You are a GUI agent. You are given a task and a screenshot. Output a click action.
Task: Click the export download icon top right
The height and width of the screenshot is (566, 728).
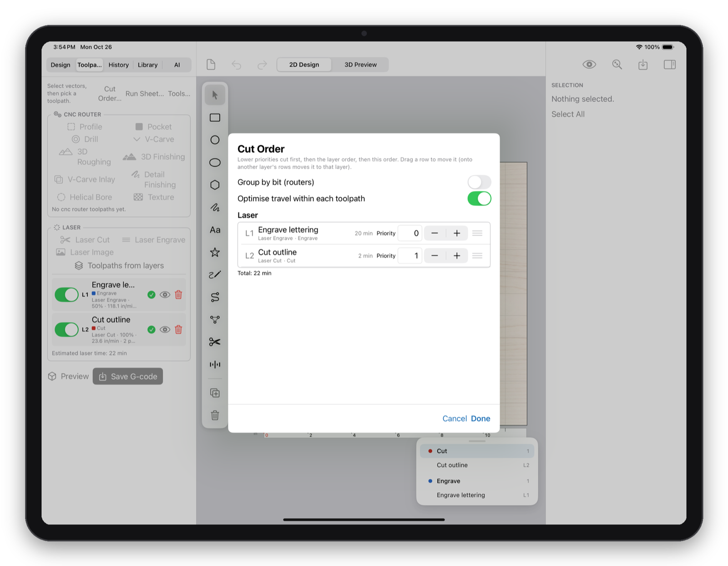(643, 65)
